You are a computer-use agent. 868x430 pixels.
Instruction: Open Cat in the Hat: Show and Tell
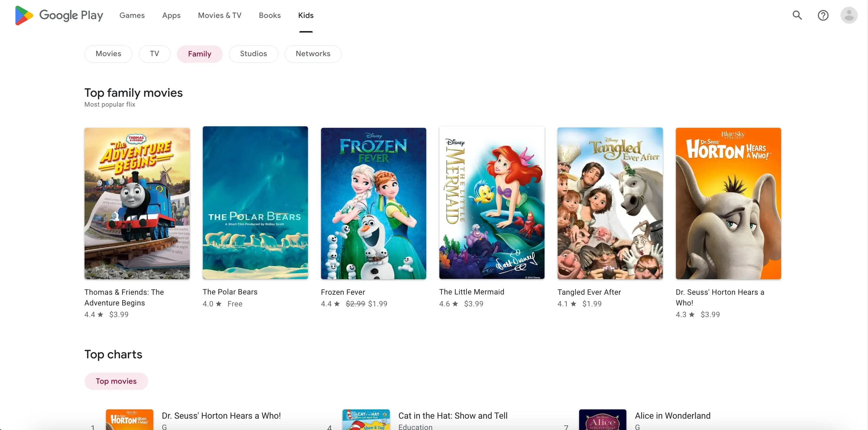(453, 415)
